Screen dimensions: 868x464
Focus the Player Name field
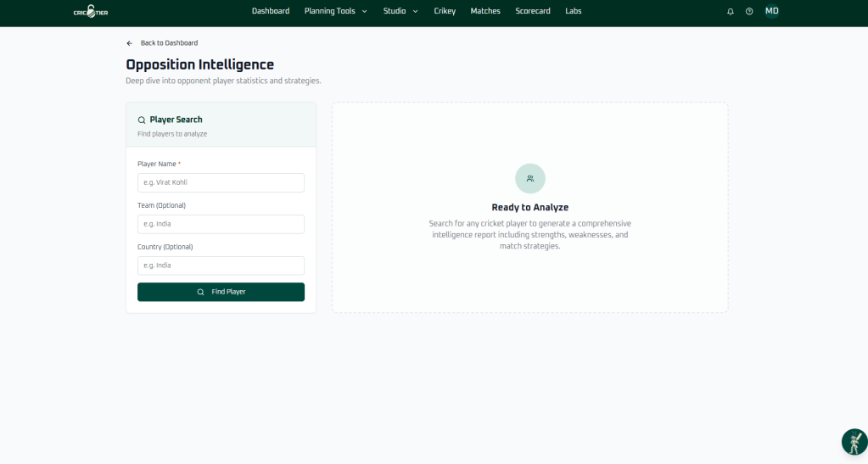(x=221, y=182)
